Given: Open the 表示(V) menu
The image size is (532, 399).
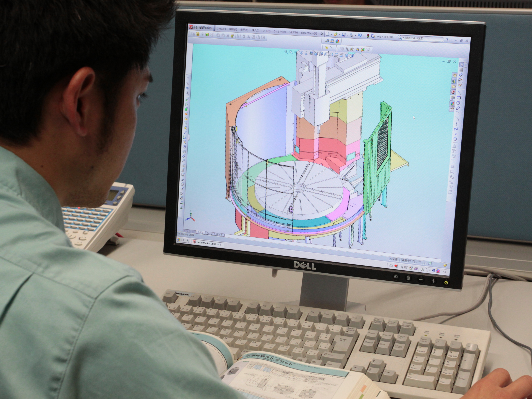Looking at the screenshot, I should 244,30.
